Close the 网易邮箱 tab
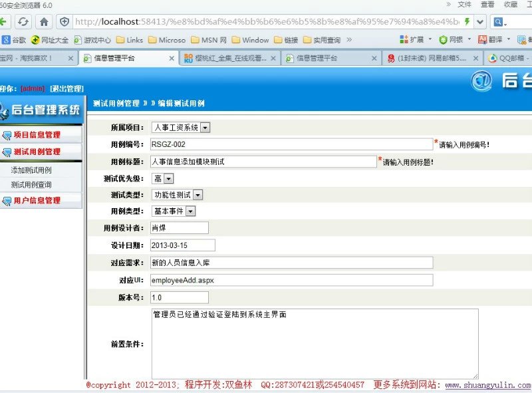 click(x=475, y=59)
